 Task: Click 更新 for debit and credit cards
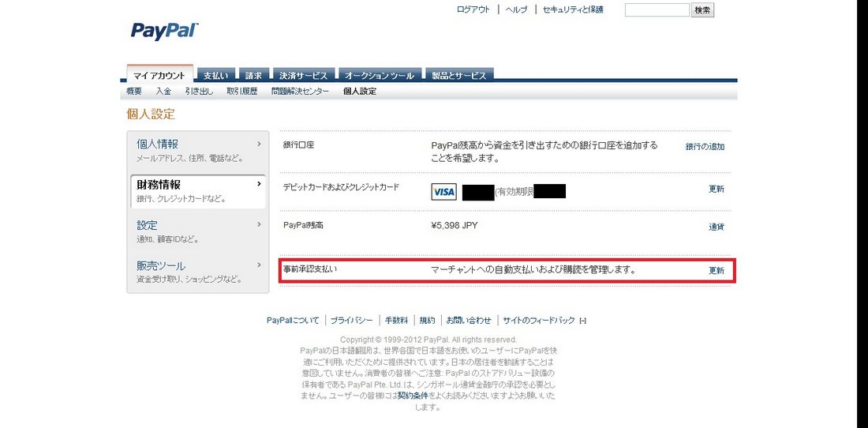pyautogui.click(x=716, y=189)
